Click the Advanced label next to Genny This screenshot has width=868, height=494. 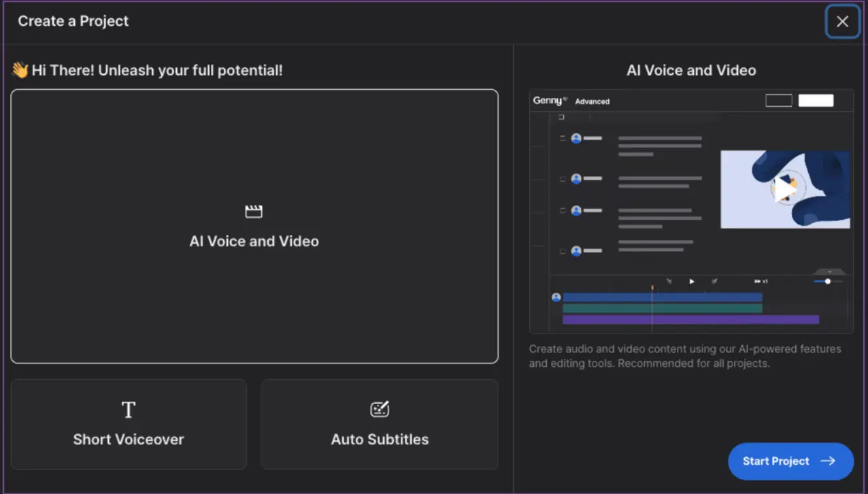(592, 101)
